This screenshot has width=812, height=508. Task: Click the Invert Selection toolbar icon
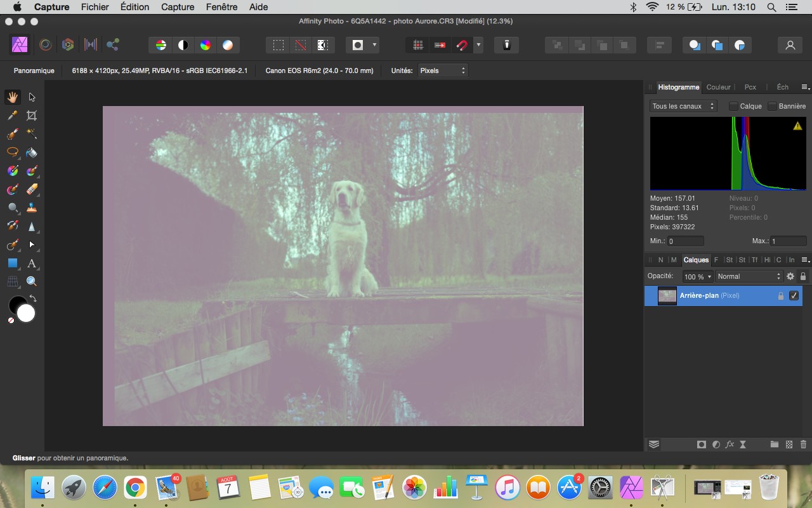323,45
